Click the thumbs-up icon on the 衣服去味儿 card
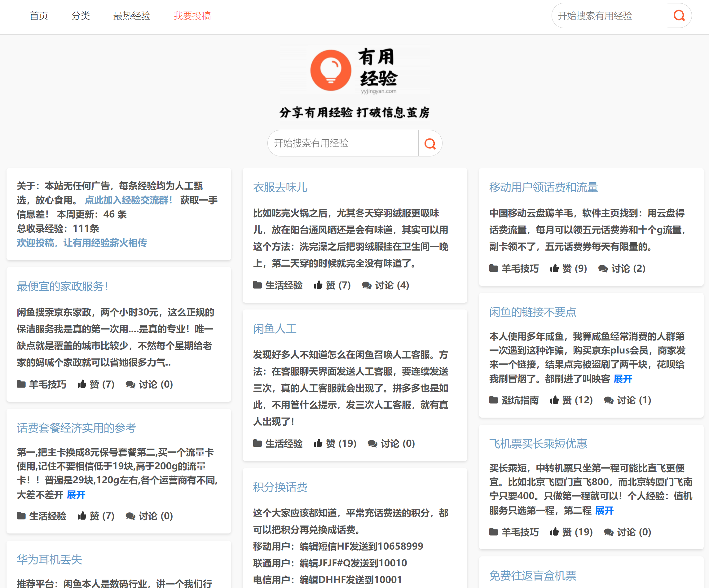Screen dimensions: 709x588 point(318,285)
